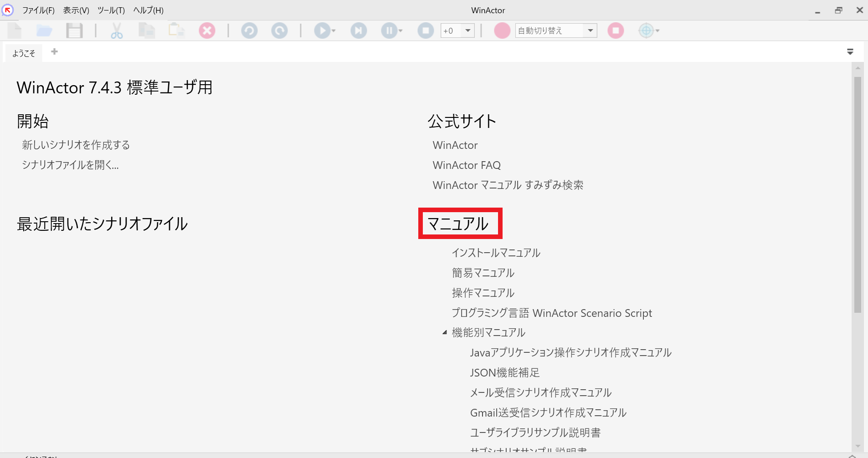Click 新しいシナリオを作成する link
Screen dimensions: 868x458
point(76,145)
